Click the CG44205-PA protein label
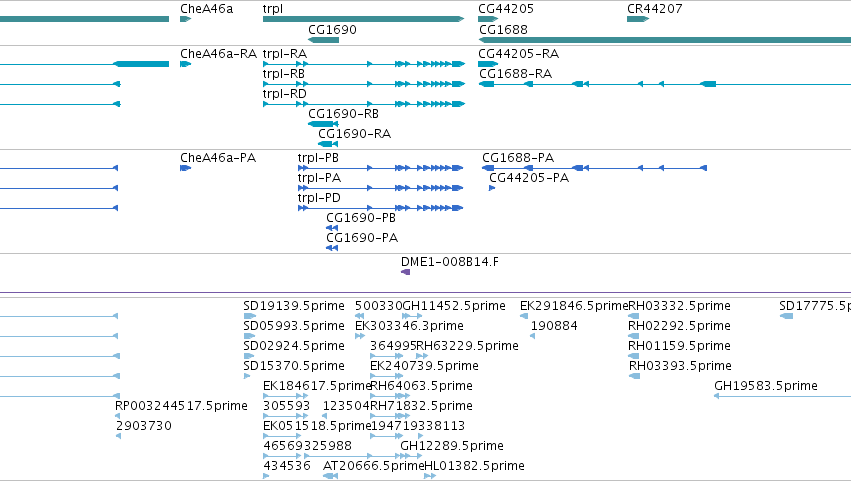 [529, 178]
